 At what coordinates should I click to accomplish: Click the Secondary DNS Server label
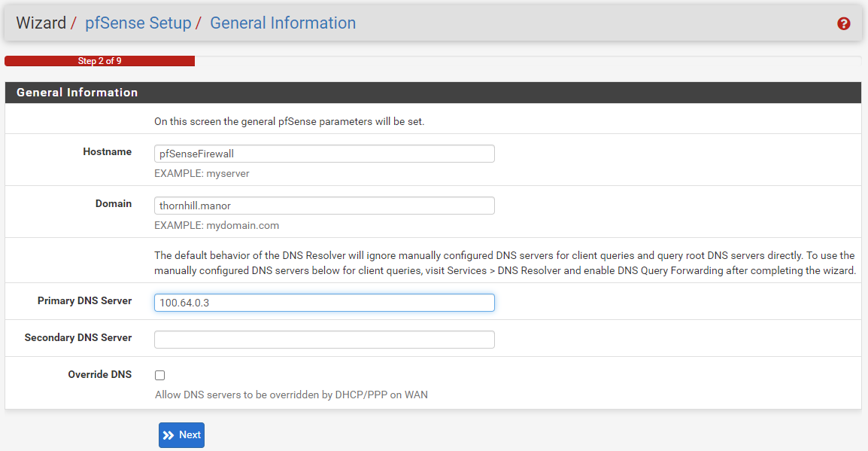pyautogui.click(x=78, y=337)
